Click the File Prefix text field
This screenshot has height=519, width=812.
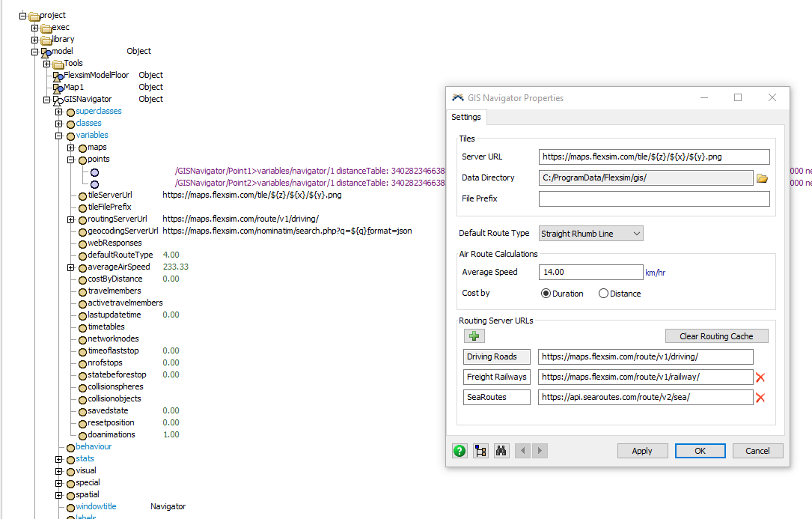click(653, 199)
